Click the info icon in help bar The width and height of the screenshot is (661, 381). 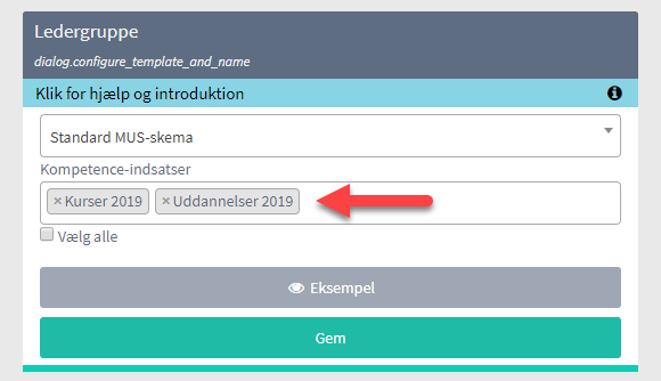614,93
